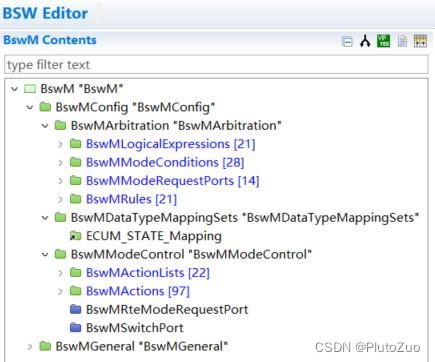Click the BswMDataTypeMappingSets folder icon
The height and width of the screenshot is (362, 435).
(60, 217)
